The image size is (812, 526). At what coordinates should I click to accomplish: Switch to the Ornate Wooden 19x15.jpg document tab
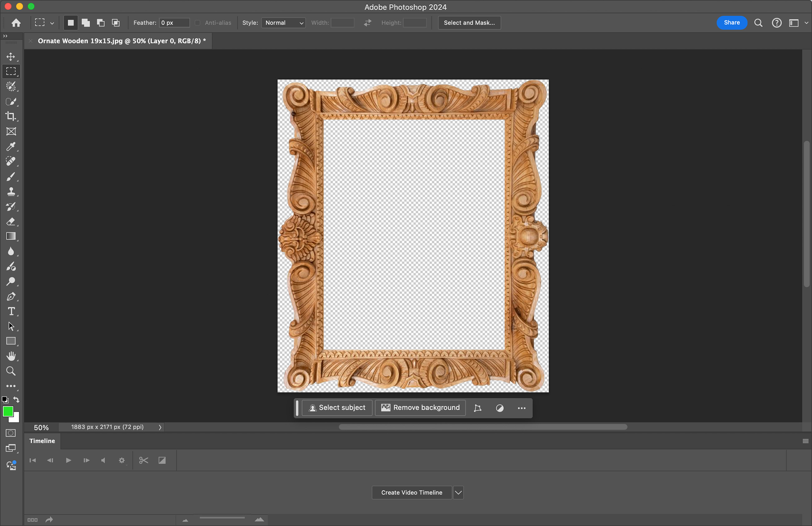point(121,41)
